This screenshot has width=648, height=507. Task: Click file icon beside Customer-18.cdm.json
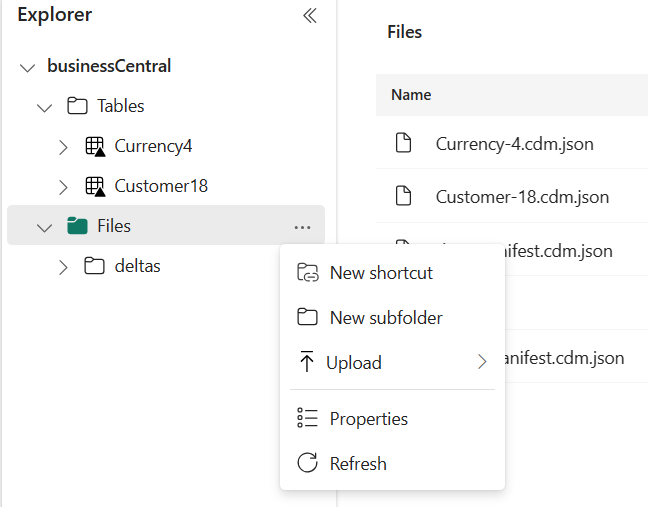pyautogui.click(x=403, y=195)
